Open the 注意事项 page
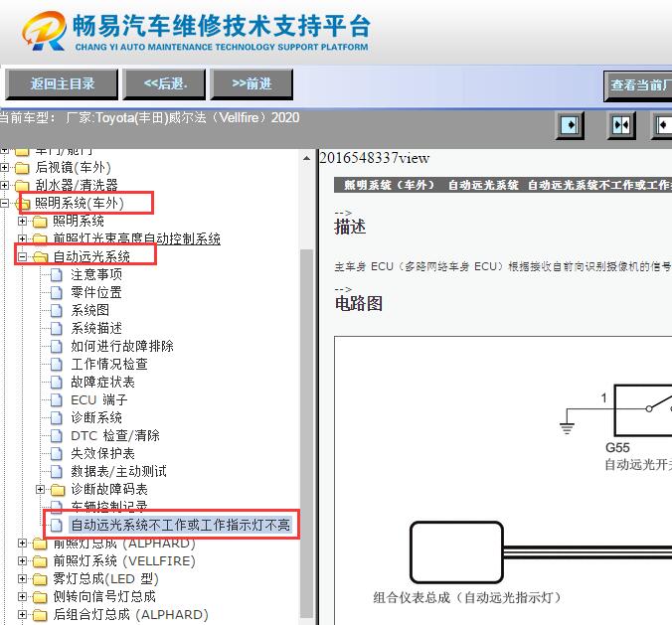Screen dimensions: 672x625 96,274
